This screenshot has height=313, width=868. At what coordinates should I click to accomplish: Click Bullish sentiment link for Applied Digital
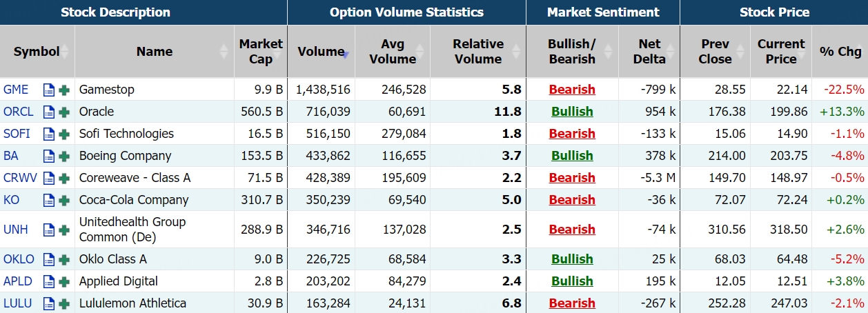[572, 281]
